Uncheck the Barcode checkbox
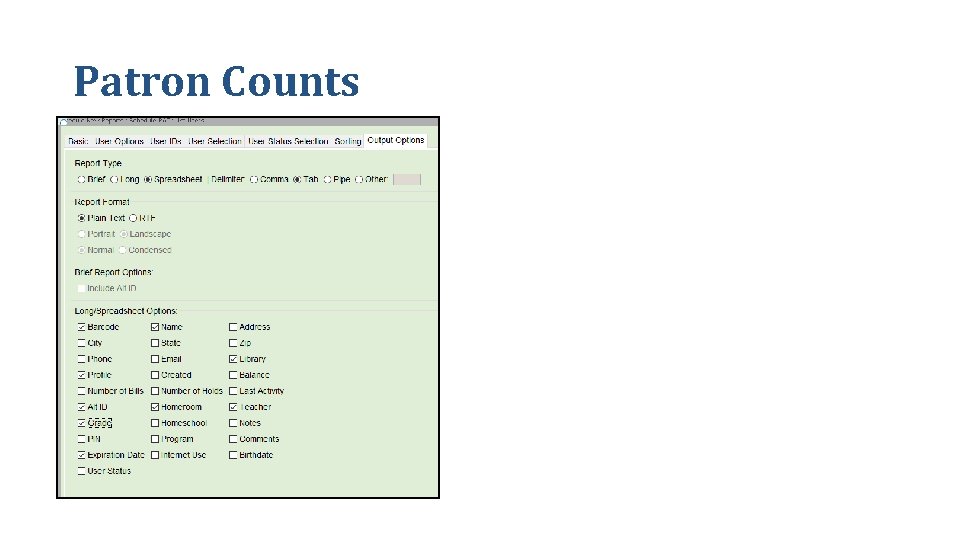960x540 pixels. pyautogui.click(x=81, y=327)
